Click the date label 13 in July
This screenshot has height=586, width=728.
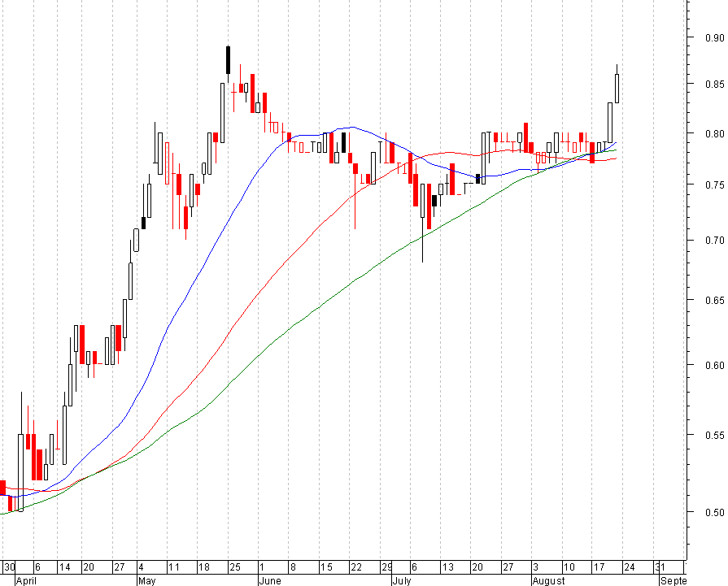pyautogui.click(x=447, y=567)
